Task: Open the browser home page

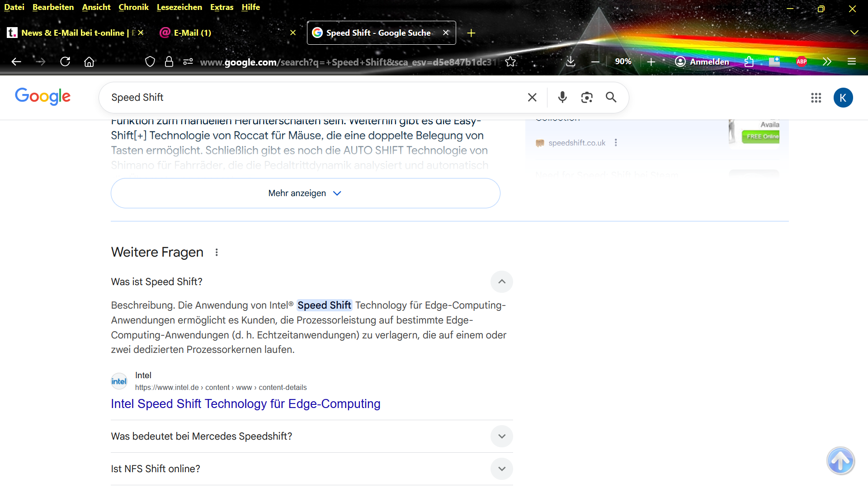Action: tap(89, 62)
